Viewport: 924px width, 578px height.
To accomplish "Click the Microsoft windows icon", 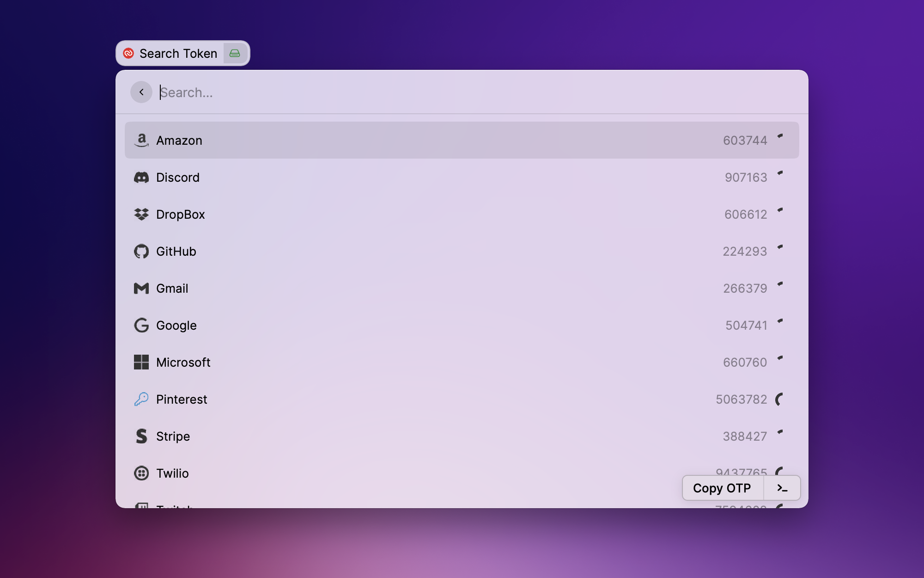I will tap(141, 362).
